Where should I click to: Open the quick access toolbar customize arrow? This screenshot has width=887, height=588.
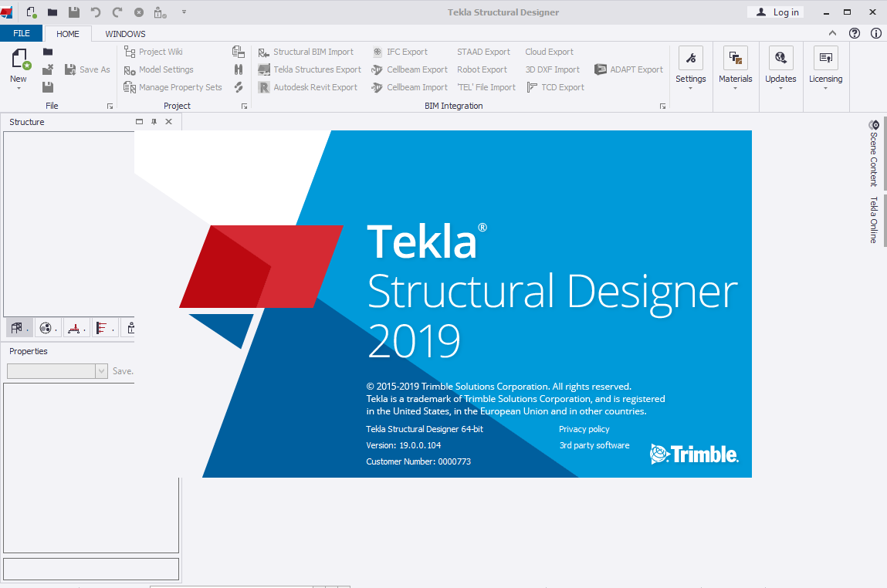coord(184,12)
